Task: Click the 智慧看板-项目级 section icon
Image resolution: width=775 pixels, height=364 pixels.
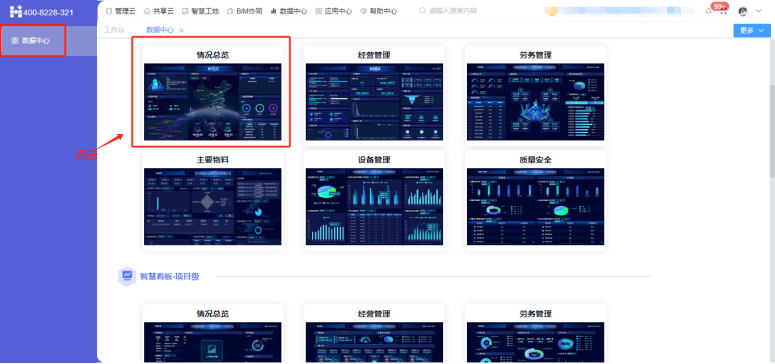Action: 128,276
